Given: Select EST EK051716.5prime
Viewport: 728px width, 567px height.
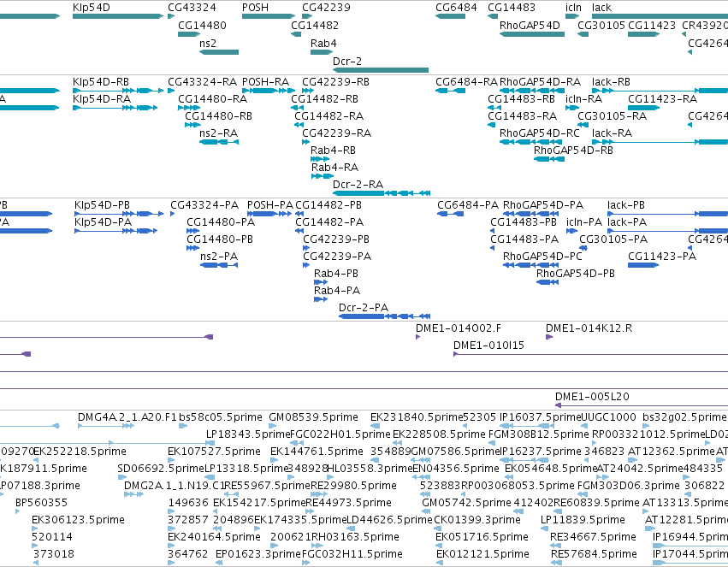Looking at the screenshot, I should [482, 537].
